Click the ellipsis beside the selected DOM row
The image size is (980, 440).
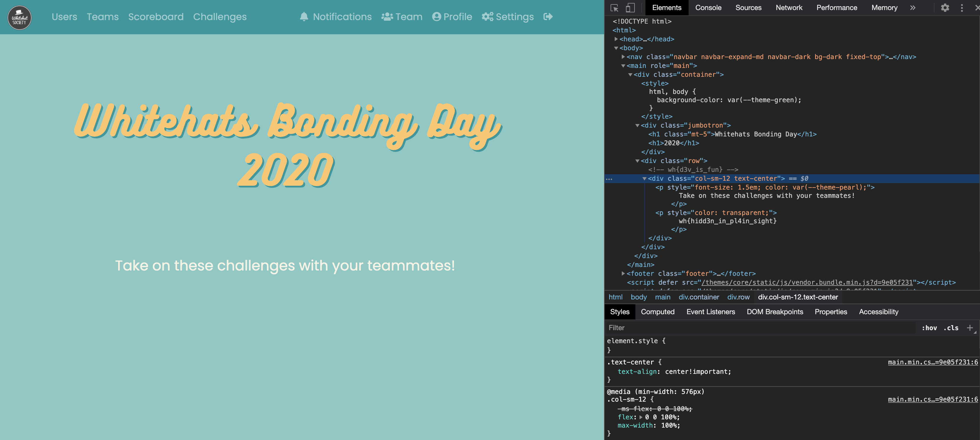[x=609, y=179]
